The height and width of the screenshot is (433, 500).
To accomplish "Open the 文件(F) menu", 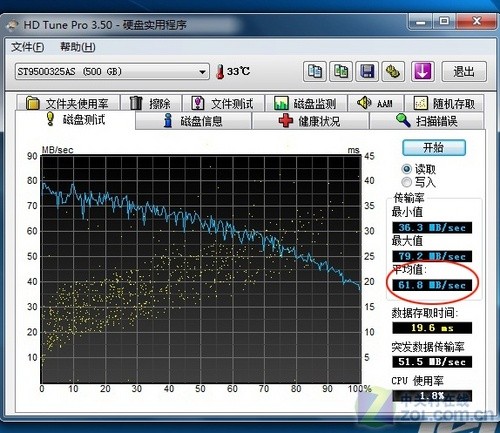I will pyautogui.click(x=27, y=47).
